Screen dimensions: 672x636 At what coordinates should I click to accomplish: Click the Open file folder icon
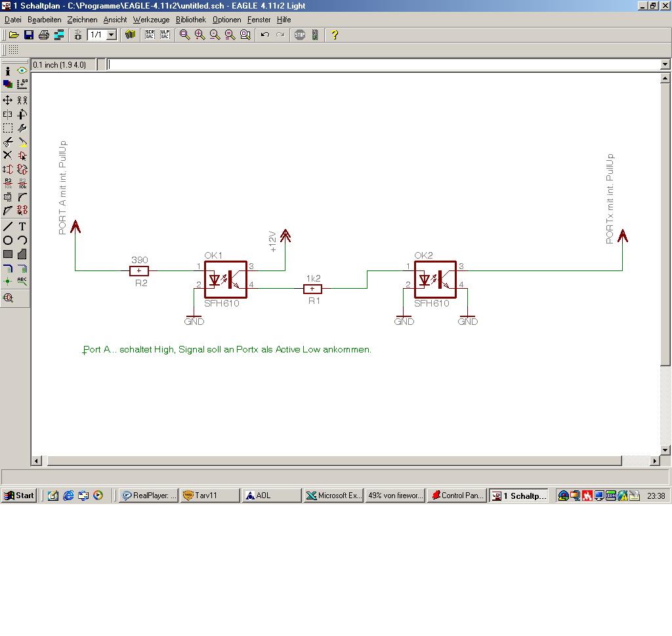point(14,35)
